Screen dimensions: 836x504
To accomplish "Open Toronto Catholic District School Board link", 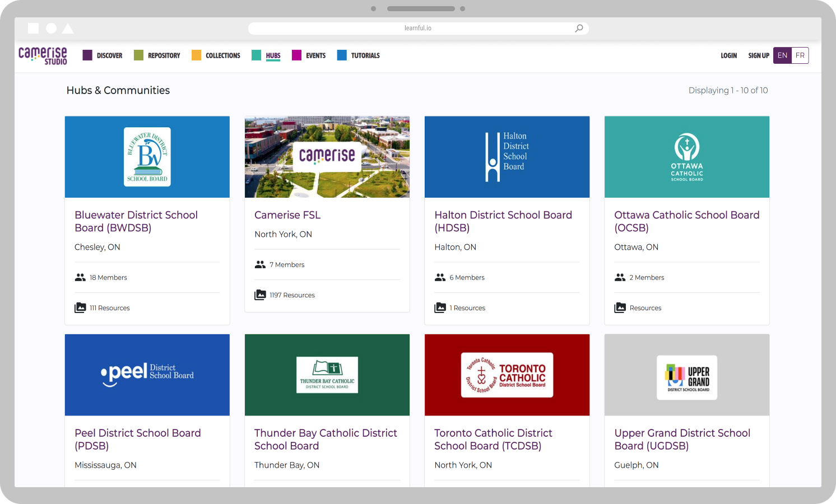I will 493,439.
